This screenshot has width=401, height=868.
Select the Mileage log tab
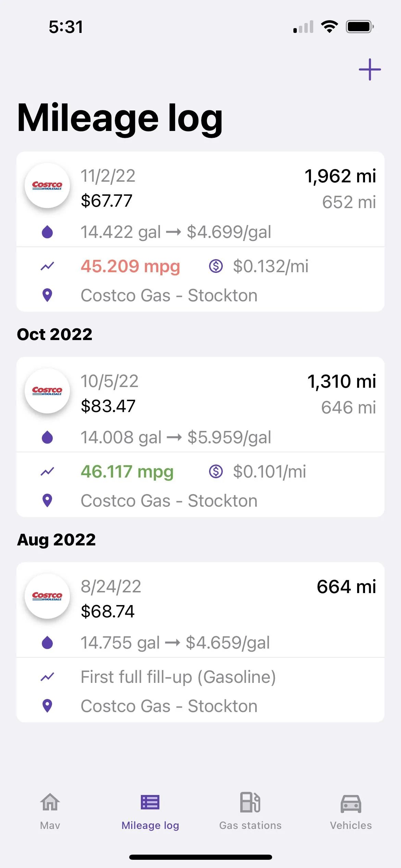pyautogui.click(x=150, y=811)
